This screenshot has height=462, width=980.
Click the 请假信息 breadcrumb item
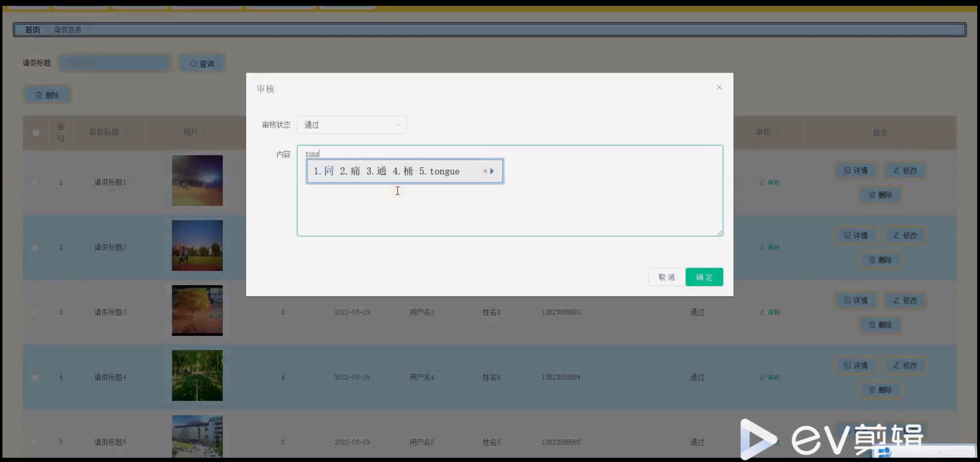coord(67,30)
